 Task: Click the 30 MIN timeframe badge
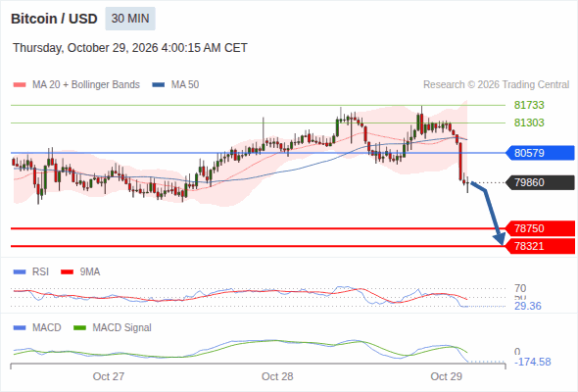tap(130, 19)
